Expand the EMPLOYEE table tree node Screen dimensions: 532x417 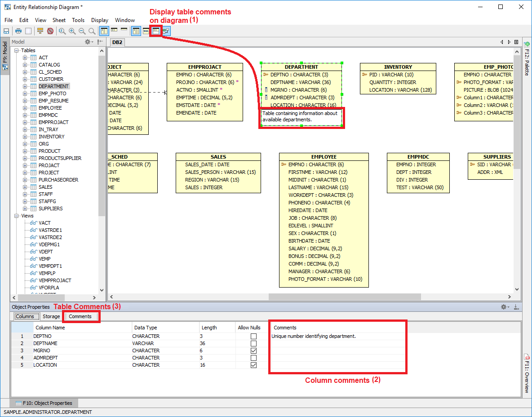click(x=25, y=108)
